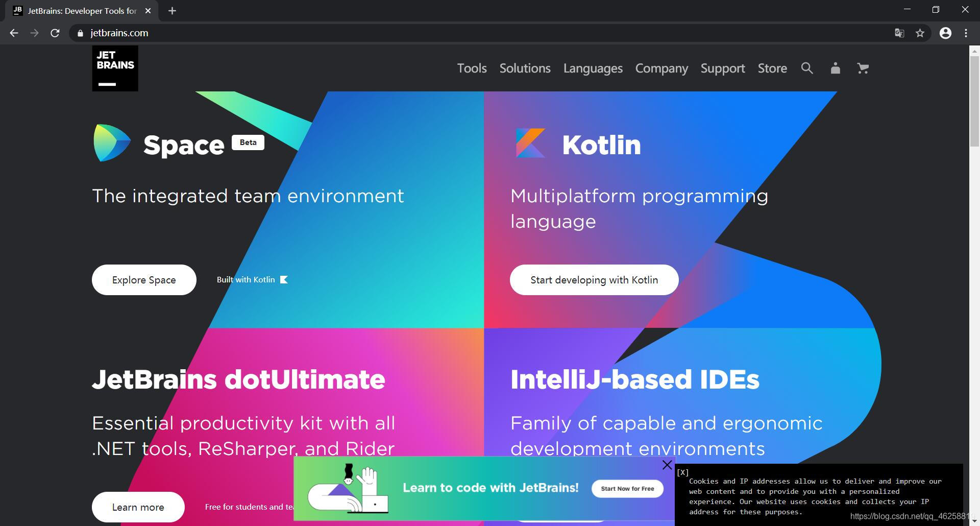Image resolution: width=980 pixels, height=526 pixels.
Task: Click the vertical scrollbar thumb
Action: click(x=974, y=102)
